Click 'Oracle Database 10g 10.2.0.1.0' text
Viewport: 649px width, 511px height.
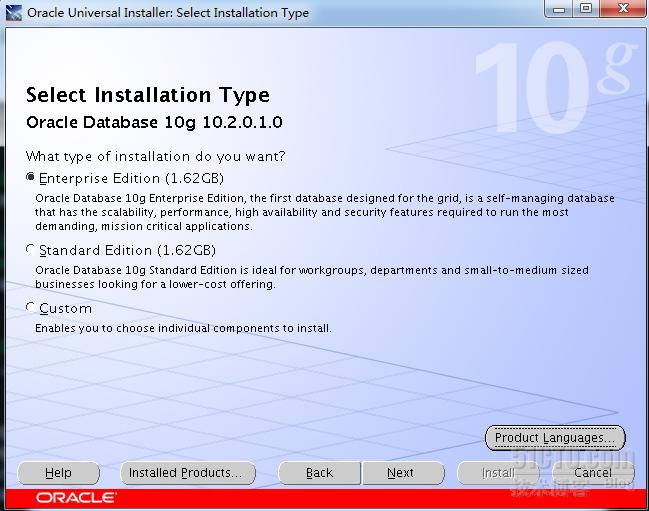point(154,122)
